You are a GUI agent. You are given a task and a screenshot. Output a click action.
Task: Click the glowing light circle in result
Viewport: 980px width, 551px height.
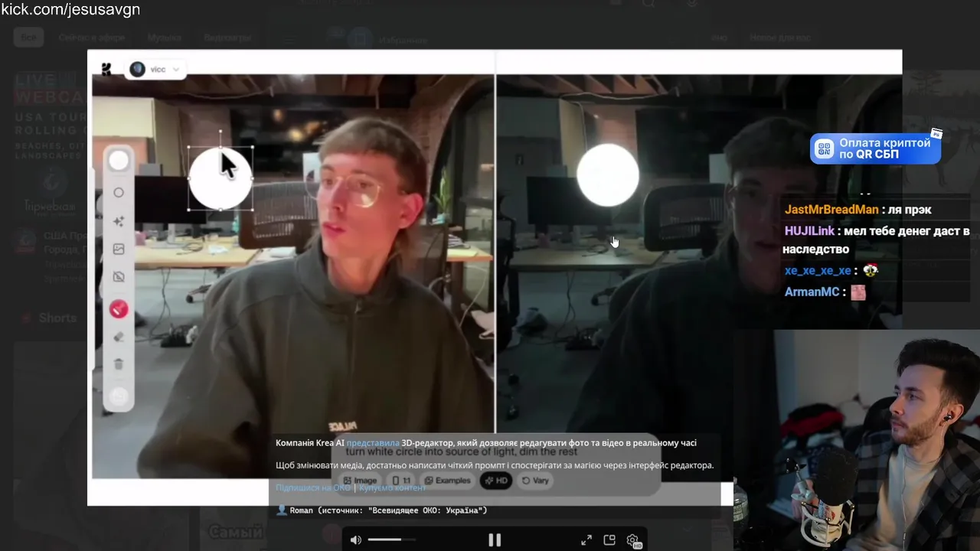pos(607,175)
